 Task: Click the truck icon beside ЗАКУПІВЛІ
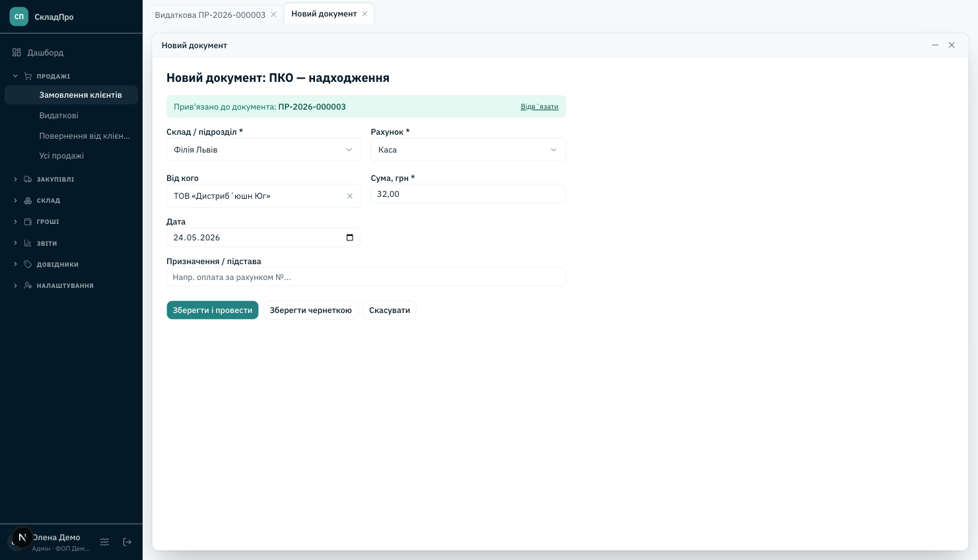(x=28, y=179)
